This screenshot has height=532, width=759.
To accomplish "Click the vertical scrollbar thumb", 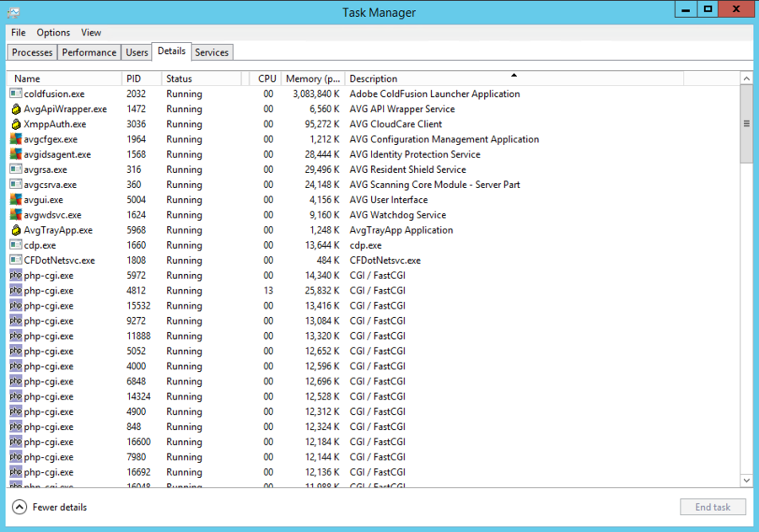I will (x=746, y=123).
